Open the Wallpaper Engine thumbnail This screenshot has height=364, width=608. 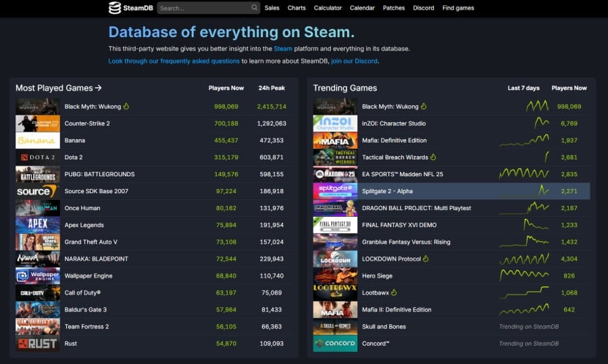point(38,276)
